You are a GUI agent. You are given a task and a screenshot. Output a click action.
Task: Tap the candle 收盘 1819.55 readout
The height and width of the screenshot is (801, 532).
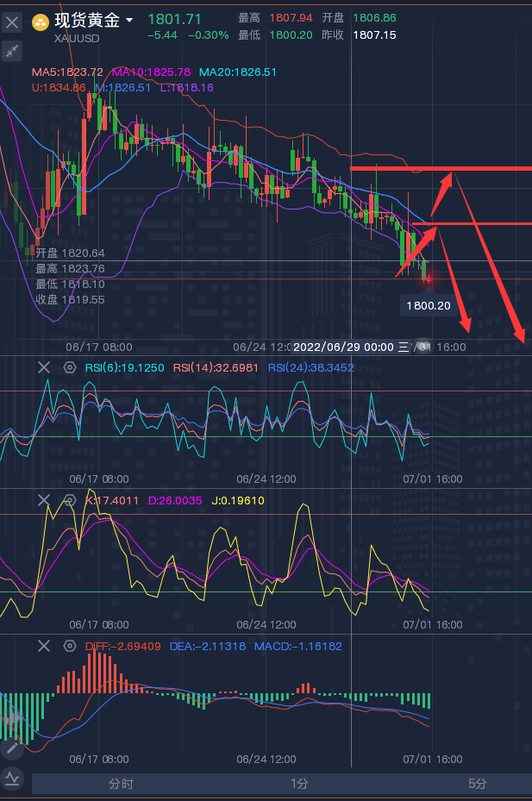pyautogui.click(x=70, y=299)
